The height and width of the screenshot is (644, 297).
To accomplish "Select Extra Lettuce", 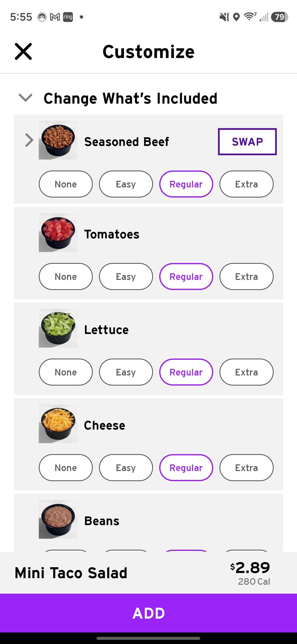I will [x=246, y=372].
